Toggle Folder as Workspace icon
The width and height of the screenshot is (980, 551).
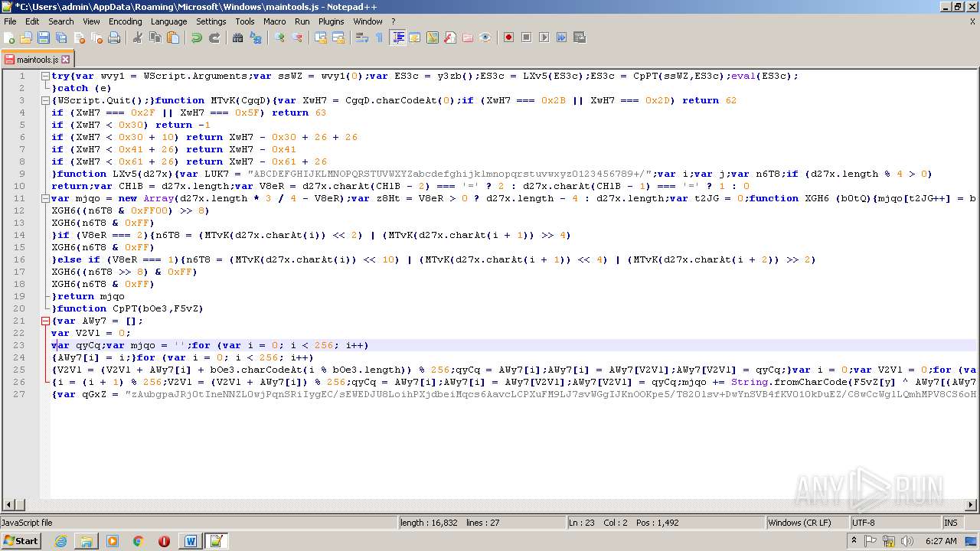tap(468, 37)
